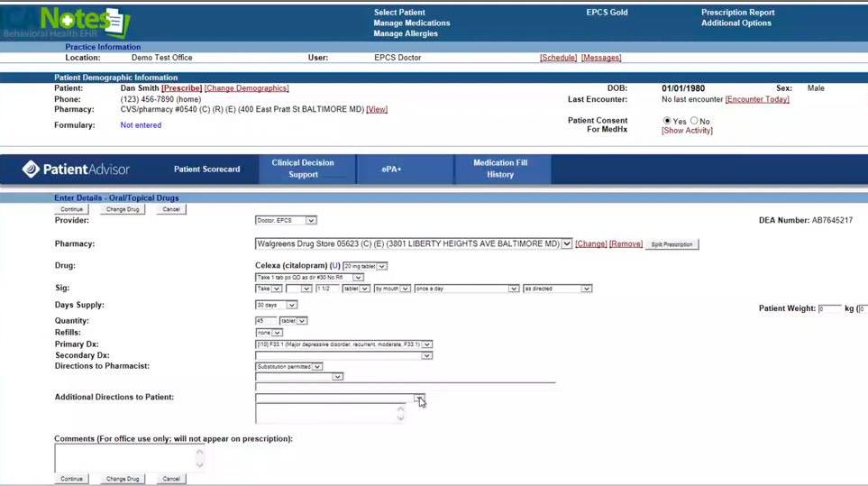Click the Split Prescription button
Image resolution: width=868 pixels, height=486 pixels.
tap(672, 244)
